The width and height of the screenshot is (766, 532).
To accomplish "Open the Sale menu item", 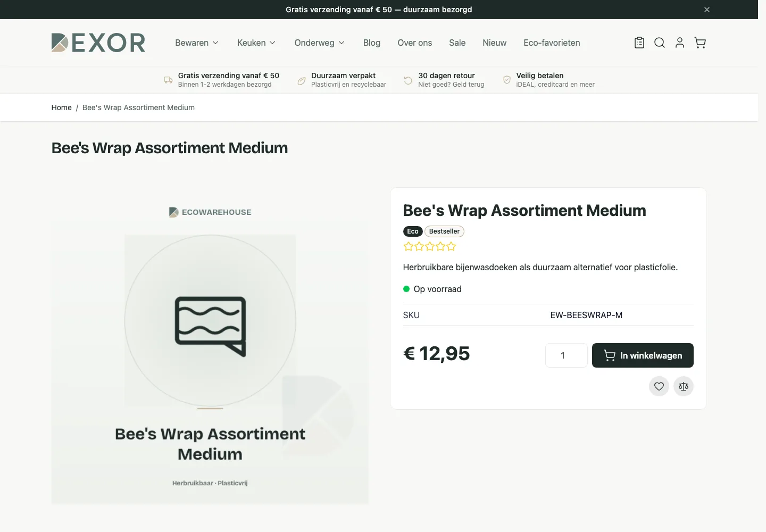I will tap(457, 43).
